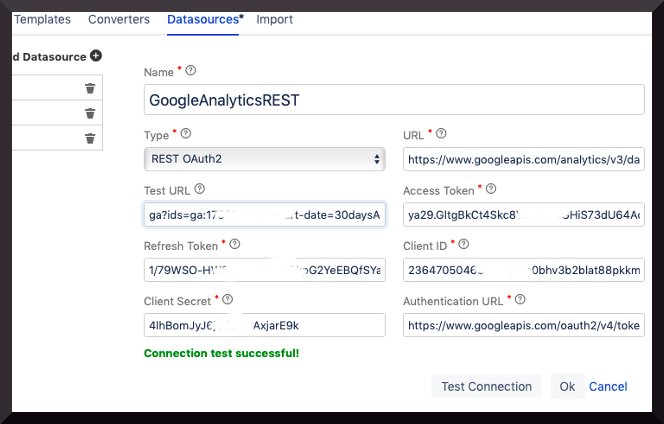The width and height of the screenshot is (664, 424).
Task: Click into the Client ID field
Action: pyautogui.click(x=524, y=270)
